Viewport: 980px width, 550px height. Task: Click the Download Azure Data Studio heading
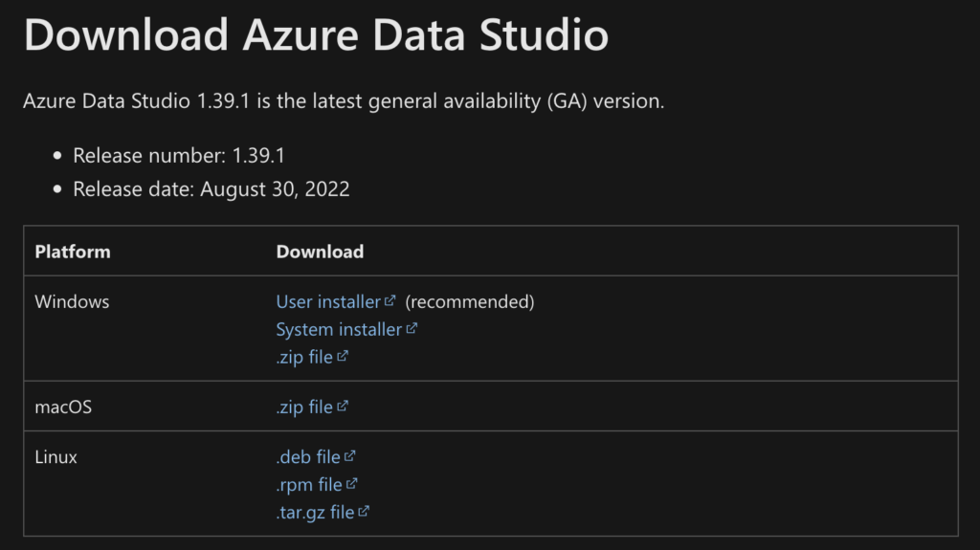coord(315,35)
